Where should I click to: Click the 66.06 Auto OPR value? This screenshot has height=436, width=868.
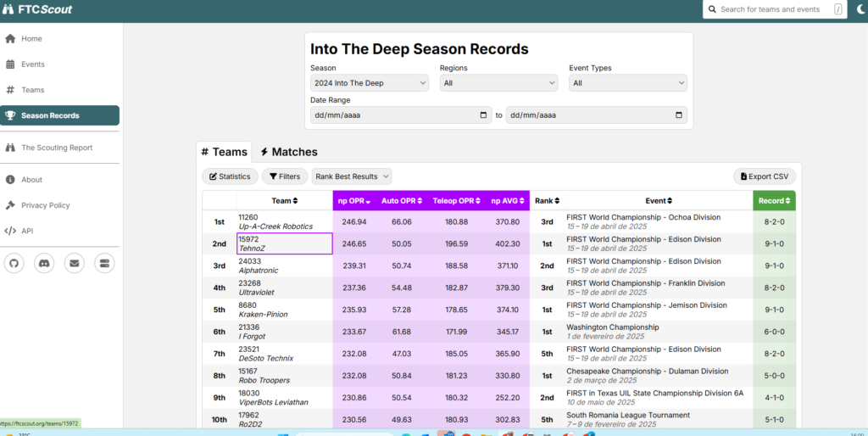pos(402,221)
